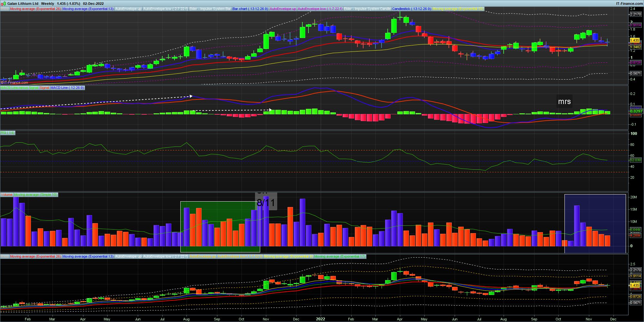644x322 pixels.
Task: Click the 'Moving average (Exponential 9)' label
Action: click(x=288, y=256)
